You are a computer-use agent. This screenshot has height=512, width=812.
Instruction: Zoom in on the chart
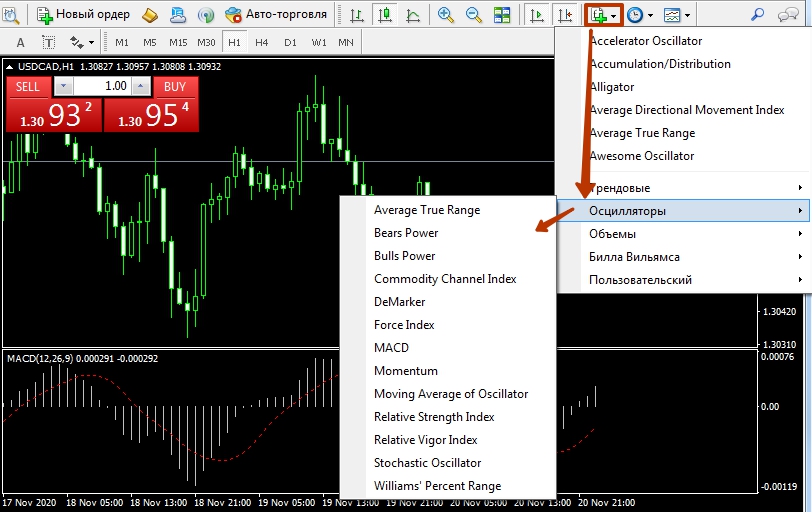coord(446,15)
